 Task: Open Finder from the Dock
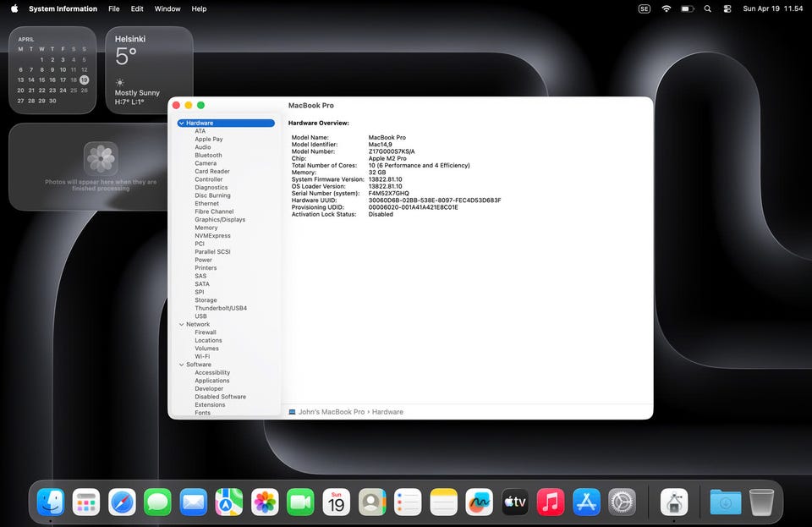[x=50, y=502]
